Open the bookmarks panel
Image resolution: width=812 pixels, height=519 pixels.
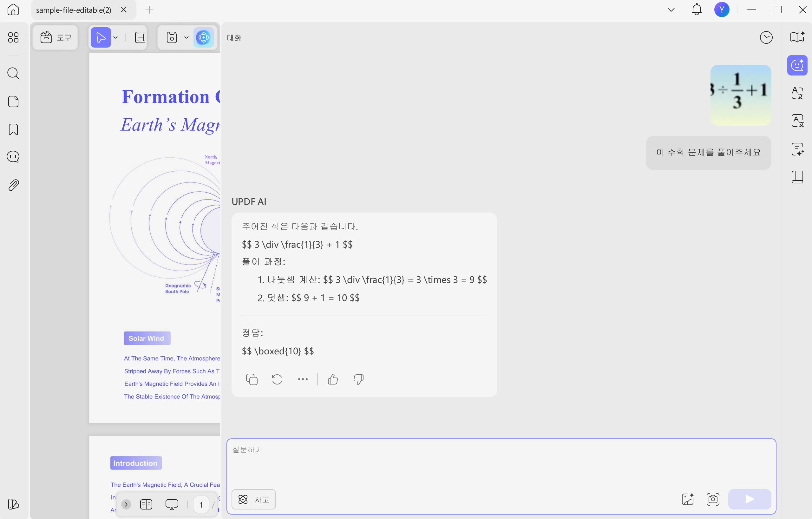click(13, 129)
